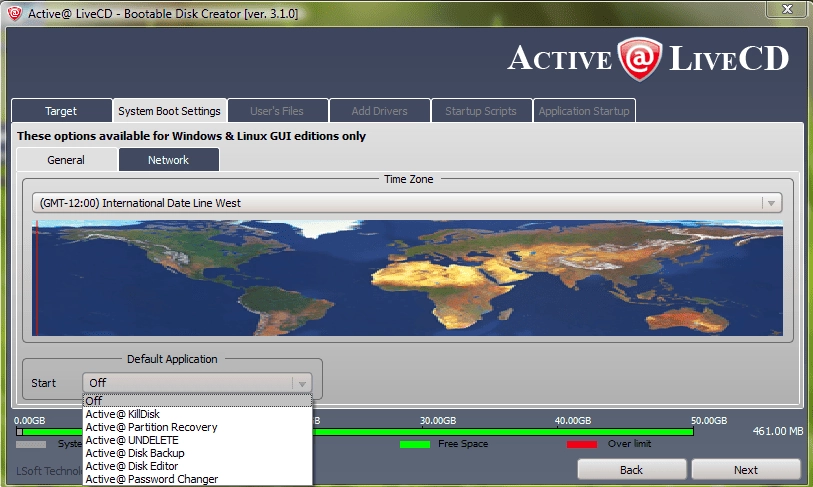Open the Application Startup tab

click(584, 110)
